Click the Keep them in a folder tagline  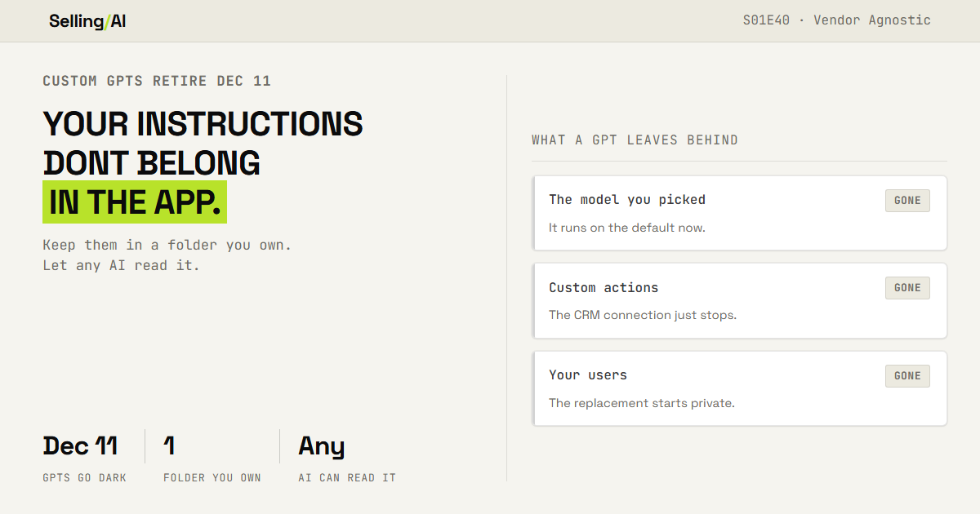(x=167, y=255)
